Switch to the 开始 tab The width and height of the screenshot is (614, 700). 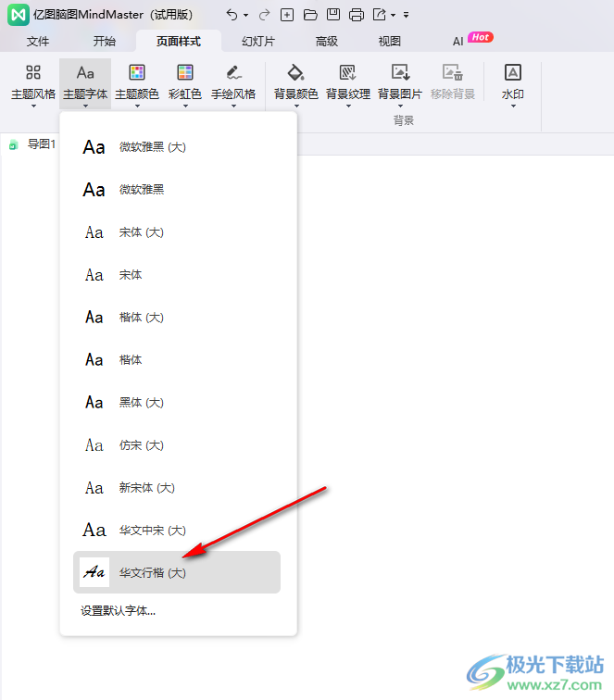coord(104,42)
